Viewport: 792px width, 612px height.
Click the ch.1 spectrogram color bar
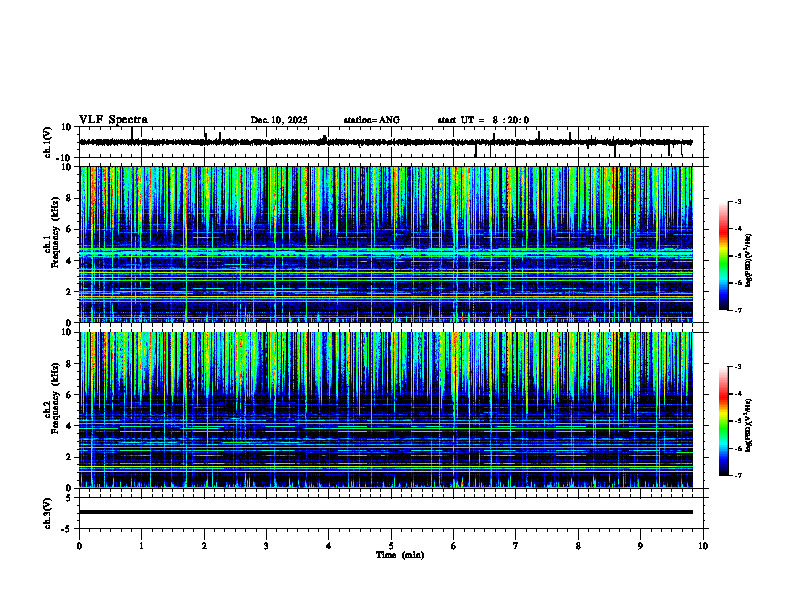click(724, 256)
